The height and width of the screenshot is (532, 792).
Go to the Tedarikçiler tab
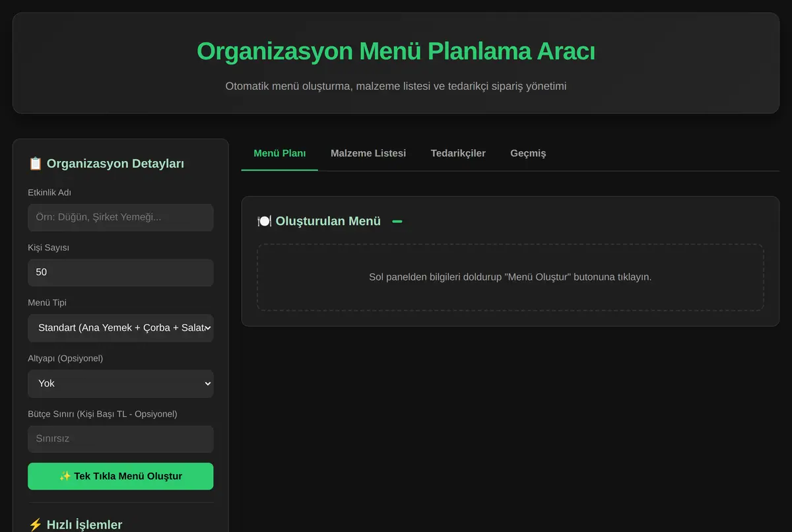point(458,153)
